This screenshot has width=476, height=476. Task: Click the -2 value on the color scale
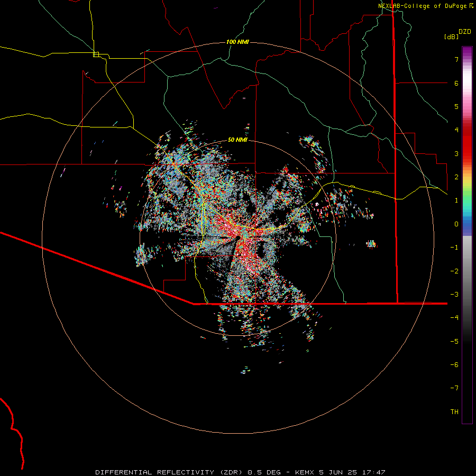[x=454, y=271]
